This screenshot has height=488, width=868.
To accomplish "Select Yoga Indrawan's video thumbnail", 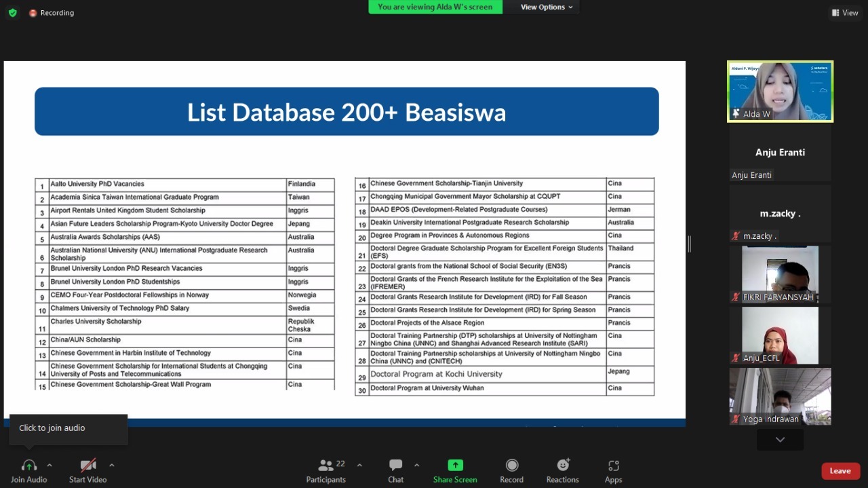I will [x=781, y=396].
